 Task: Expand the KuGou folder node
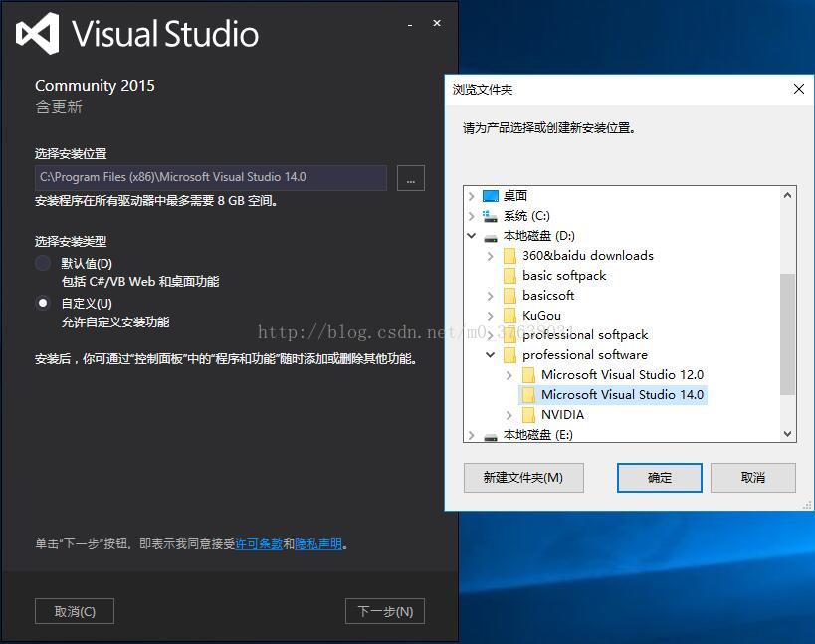(491, 316)
